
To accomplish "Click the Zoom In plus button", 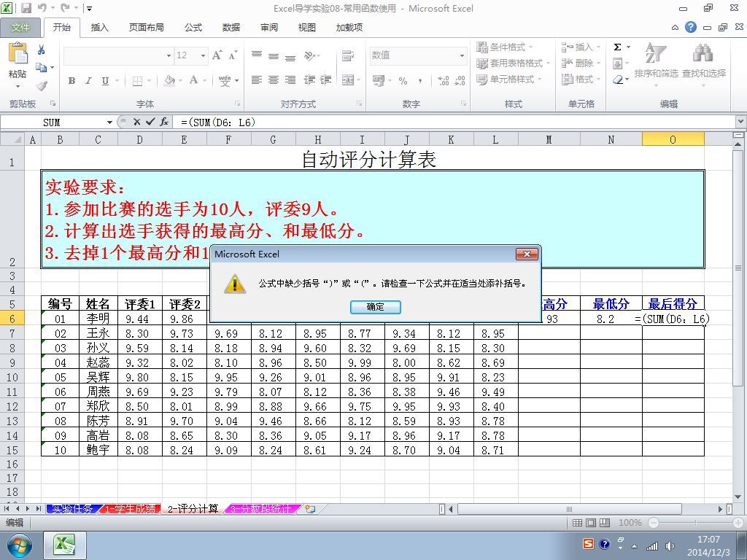I will click(x=740, y=523).
